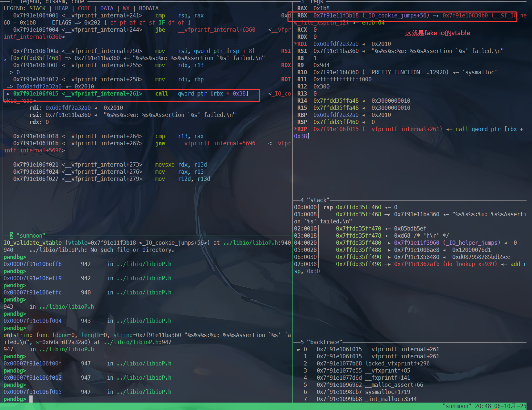Click backtrace frame 2 locked_vfxprintf+296

(367, 364)
